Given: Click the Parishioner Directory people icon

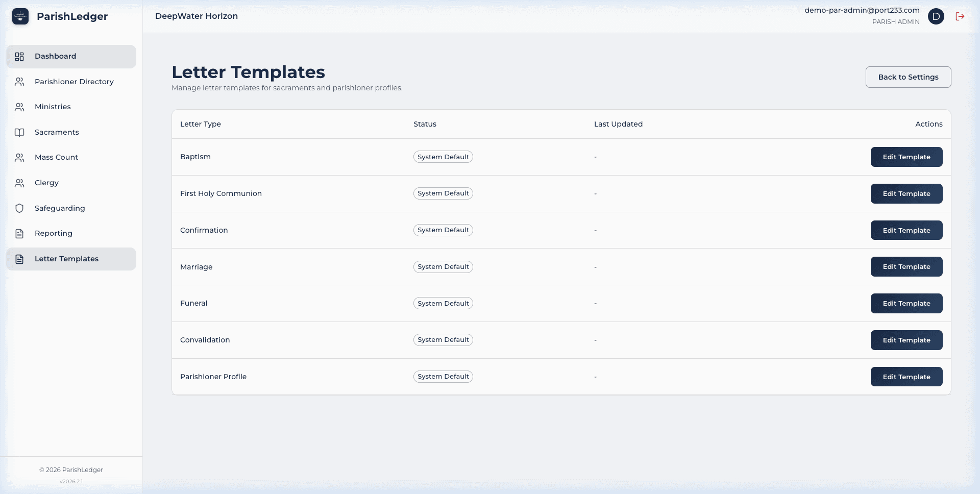Looking at the screenshot, I should (19, 82).
